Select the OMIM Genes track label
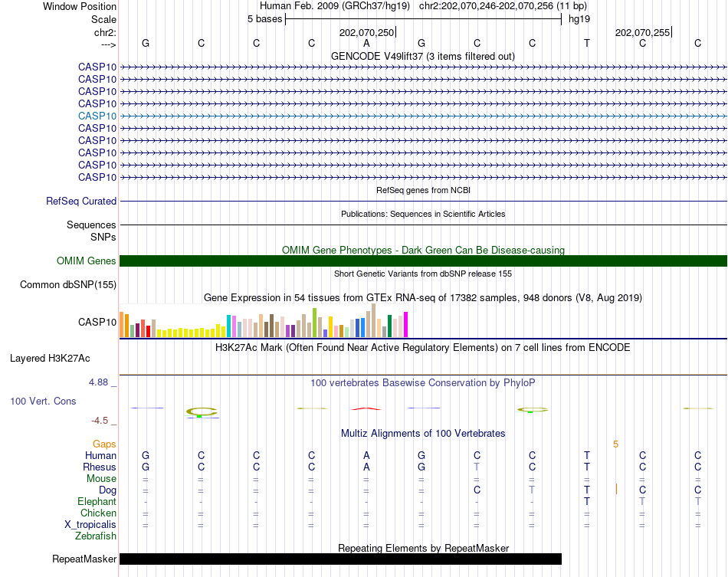The width and height of the screenshot is (728, 577). pyautogui.click(x=87, y=261)
